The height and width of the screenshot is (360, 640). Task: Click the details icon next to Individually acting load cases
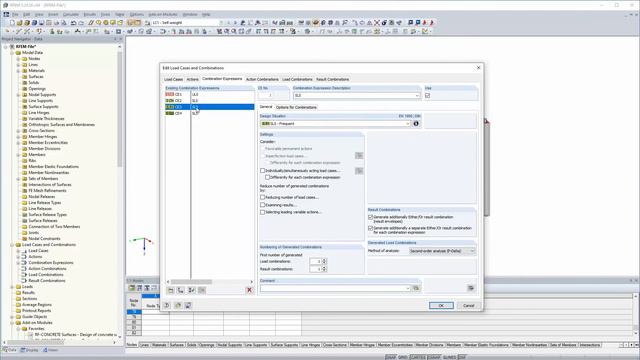359,171
